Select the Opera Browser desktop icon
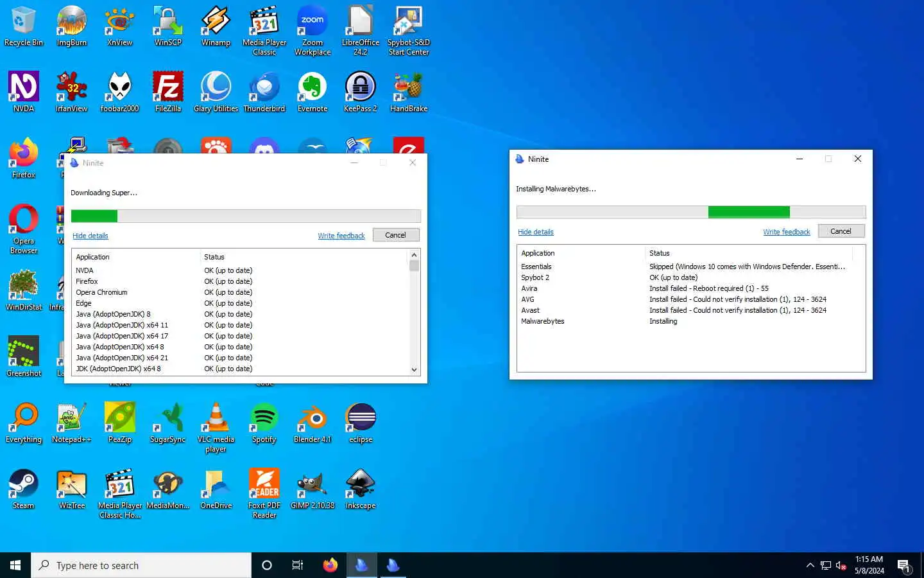The width and height of the screenshot is (924, 578). tap(23, 229)
